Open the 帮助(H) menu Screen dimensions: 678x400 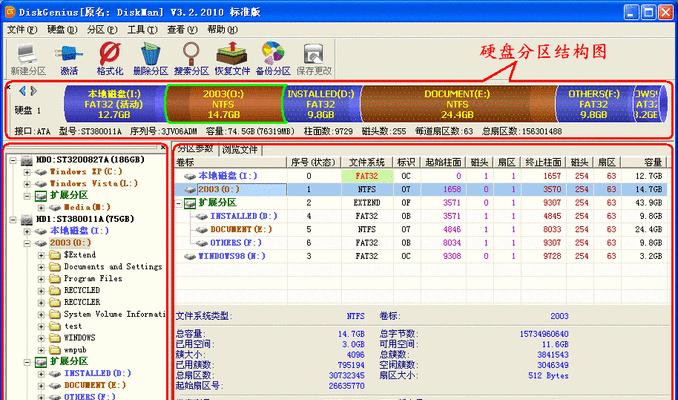[222, 29]
